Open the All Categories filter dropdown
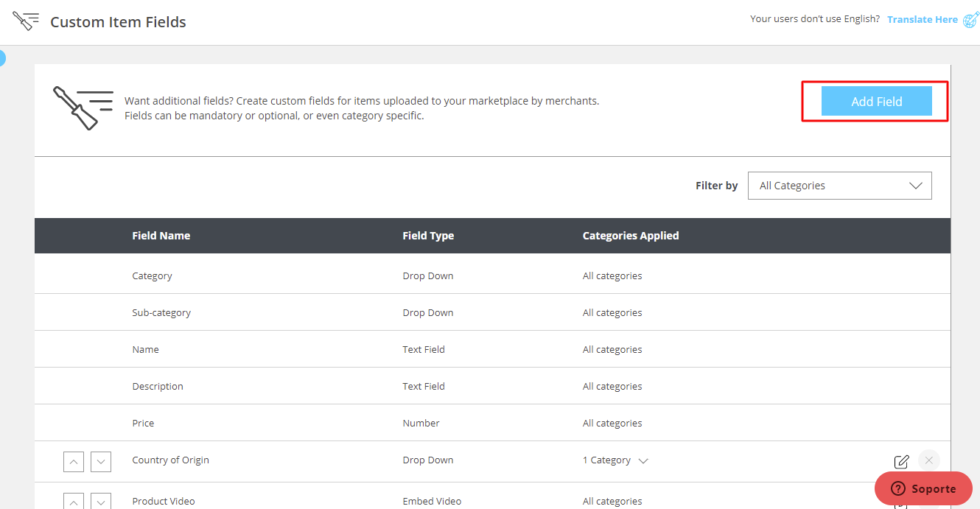 pyautogui.click(x=839, y=186)
